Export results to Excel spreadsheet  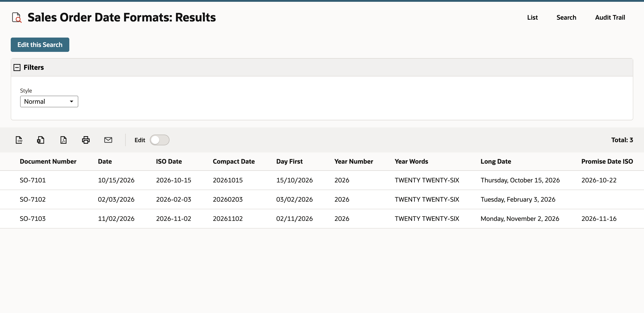pos(41,140)
